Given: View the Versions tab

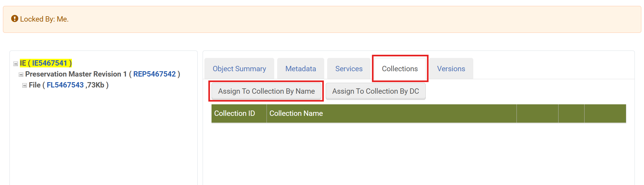Looking at the screenshot, I should pyautogui.click(x=451, y=68).
